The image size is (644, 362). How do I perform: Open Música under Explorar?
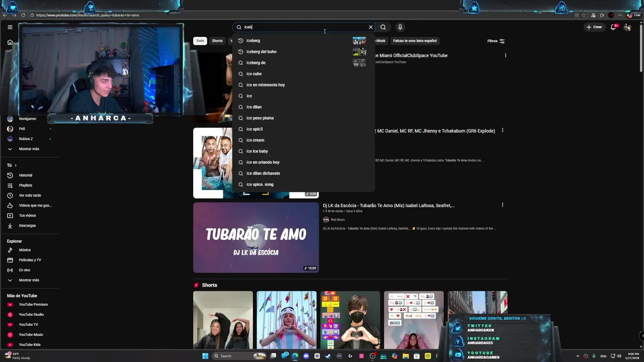point(25,250)
